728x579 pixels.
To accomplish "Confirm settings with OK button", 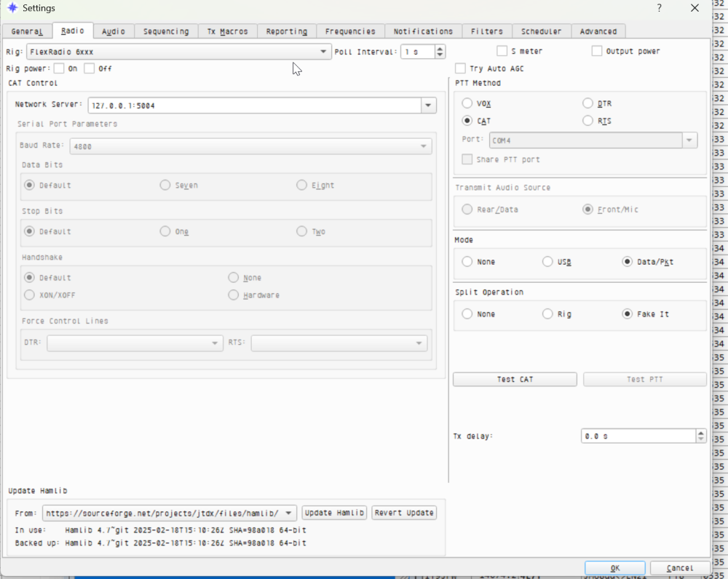I will (x=614, y=568).
